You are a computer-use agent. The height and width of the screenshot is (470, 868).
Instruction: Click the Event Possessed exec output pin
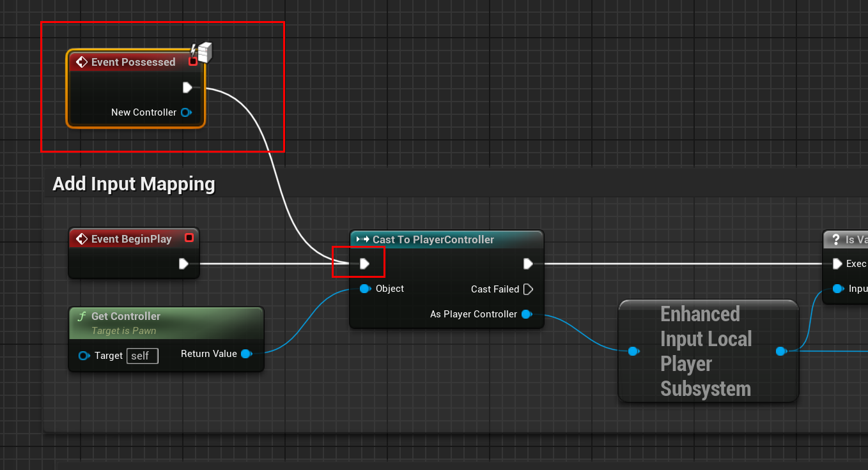coord(187,87)
